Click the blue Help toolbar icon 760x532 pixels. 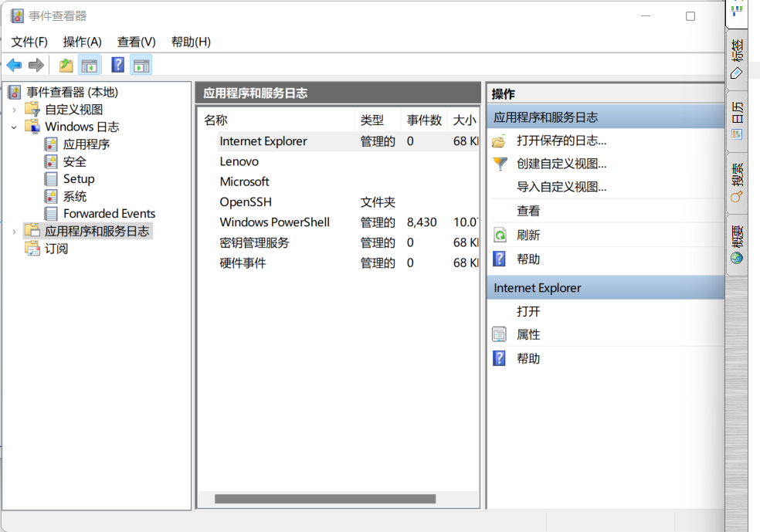(117, 65)
